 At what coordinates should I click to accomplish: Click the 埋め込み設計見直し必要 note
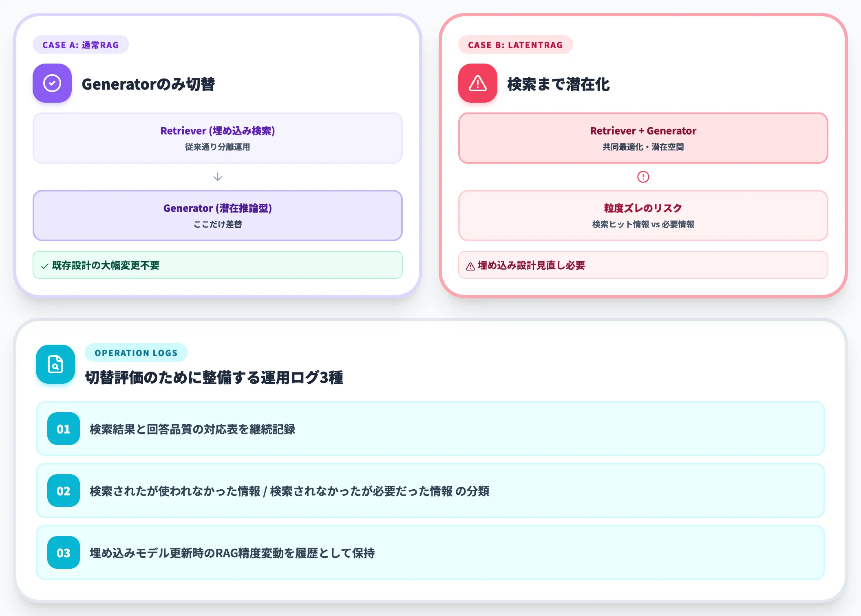643,265
